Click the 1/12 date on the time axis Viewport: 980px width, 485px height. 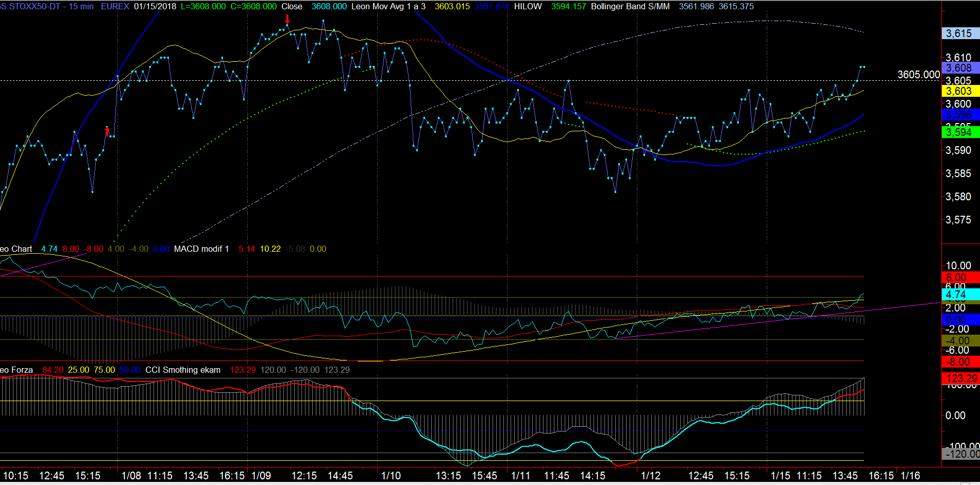coord(651,476)
